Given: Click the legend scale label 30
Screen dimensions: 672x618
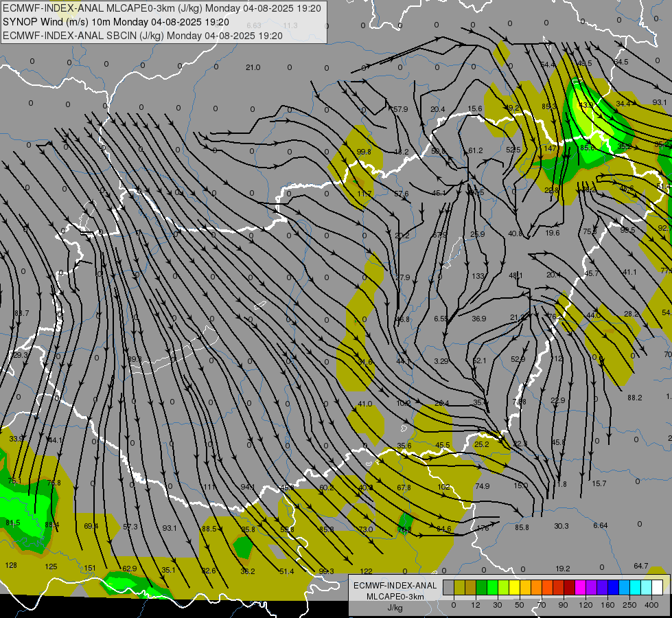Looking at the screenshot, I should [x=497, y=605].
